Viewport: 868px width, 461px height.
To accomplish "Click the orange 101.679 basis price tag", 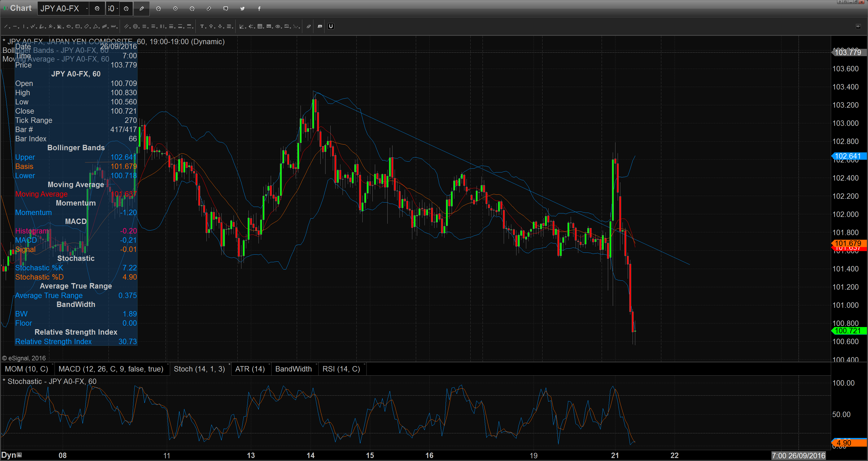I will (848, 243).
